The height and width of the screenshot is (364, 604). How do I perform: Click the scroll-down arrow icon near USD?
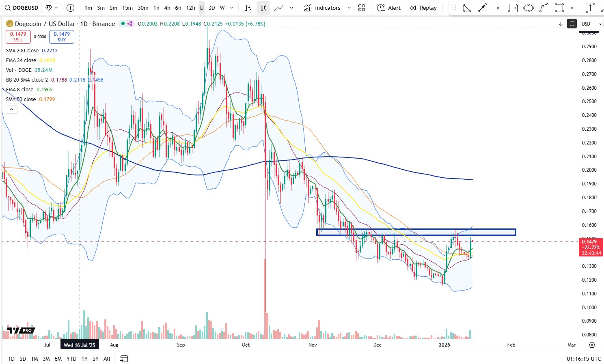(x=561, y=24)
